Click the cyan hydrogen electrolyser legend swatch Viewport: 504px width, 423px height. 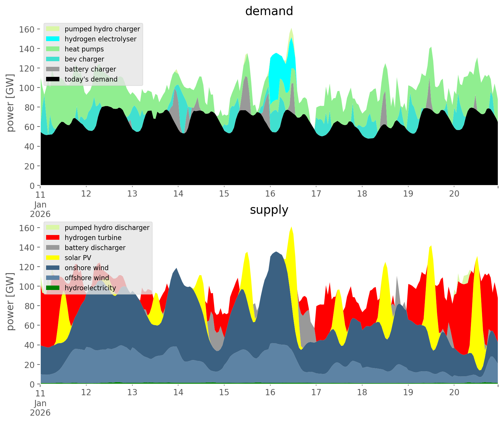tap(53, 39)
